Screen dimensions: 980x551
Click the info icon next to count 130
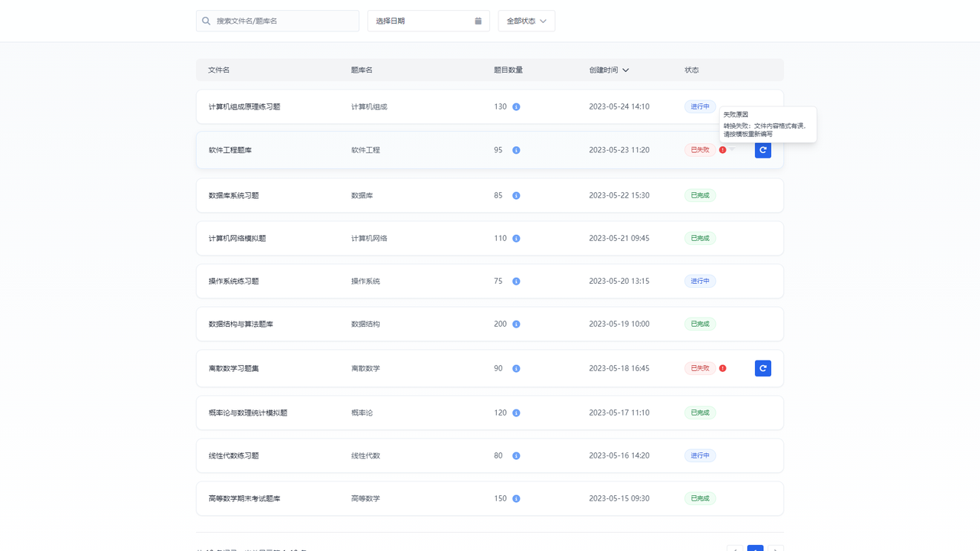[x=516, y=106]
